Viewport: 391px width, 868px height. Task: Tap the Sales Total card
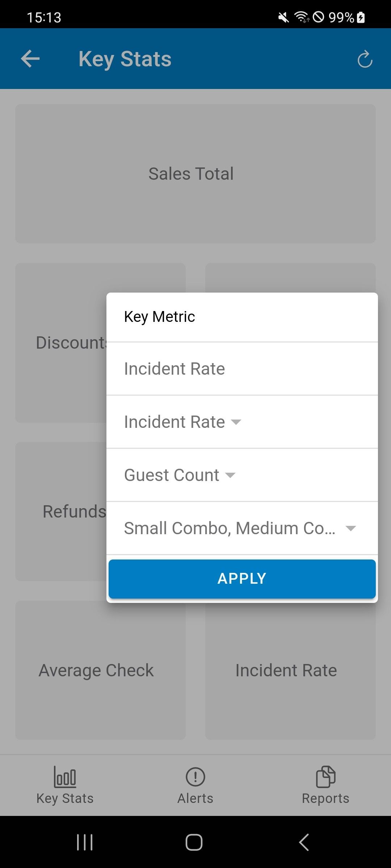pyautogui.click(x=195, y=174)
